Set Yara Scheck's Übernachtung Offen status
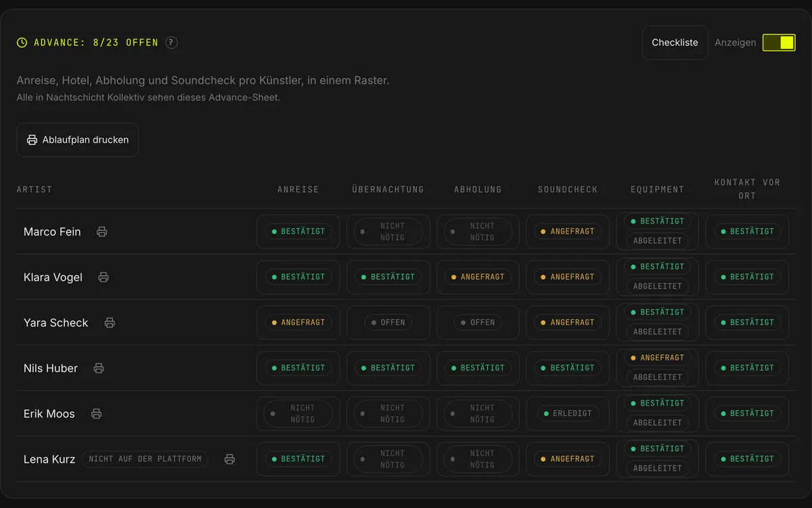This screenshot has width=812, height=508. click(388, 322)
